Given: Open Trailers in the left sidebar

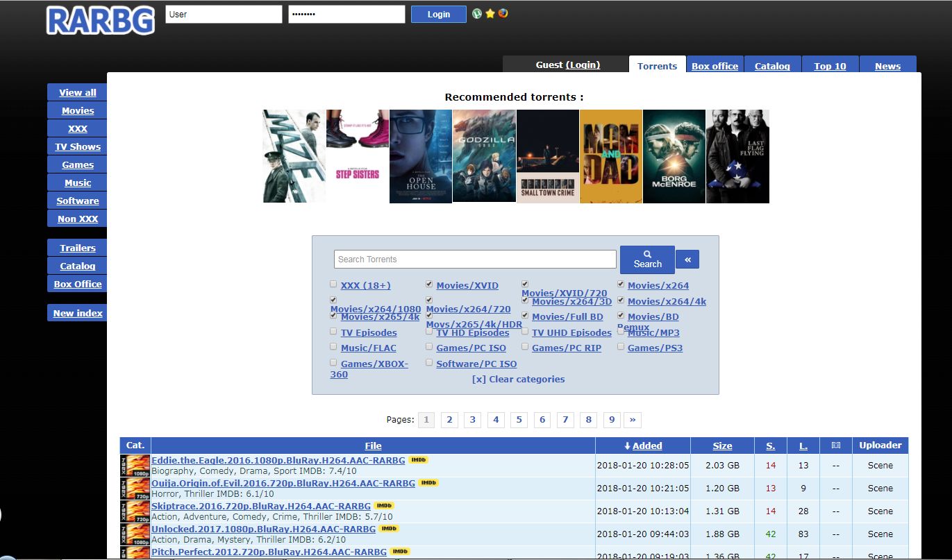Looking at the screenshot, I should [x=77, y=248].
